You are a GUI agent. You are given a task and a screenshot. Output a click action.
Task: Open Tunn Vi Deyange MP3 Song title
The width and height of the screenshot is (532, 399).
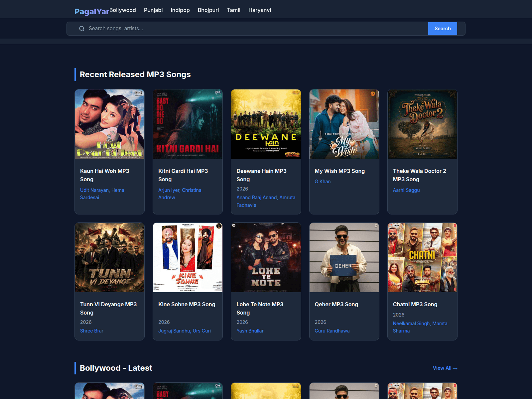[108, 308]
